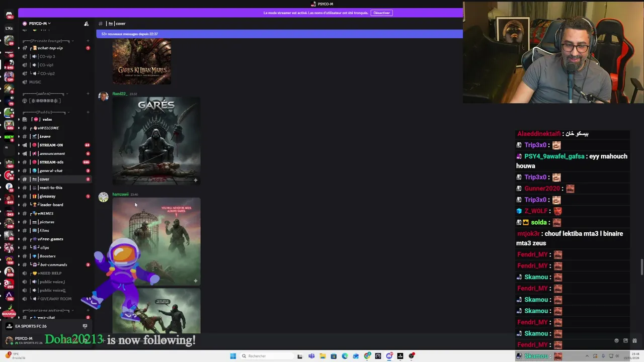Open the Windows Start menu
644x362 pixels.
click(233, 356)
